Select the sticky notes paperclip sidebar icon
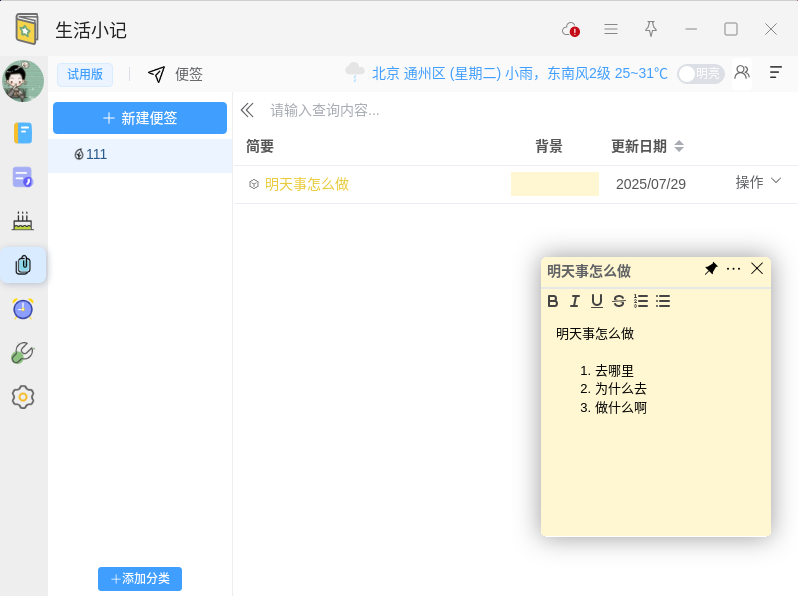Screen dimensions: 798x596 23,265
